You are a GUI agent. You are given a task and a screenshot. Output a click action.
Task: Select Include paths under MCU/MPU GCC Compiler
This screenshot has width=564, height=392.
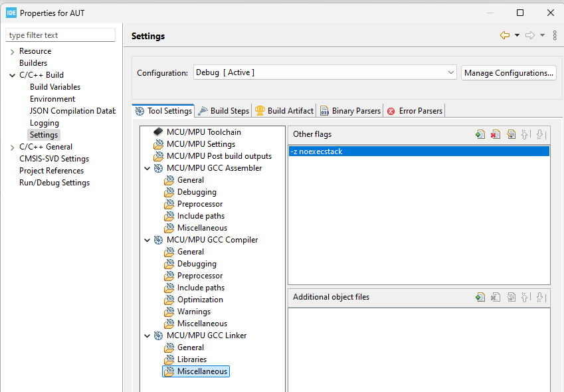click(201, 288)
